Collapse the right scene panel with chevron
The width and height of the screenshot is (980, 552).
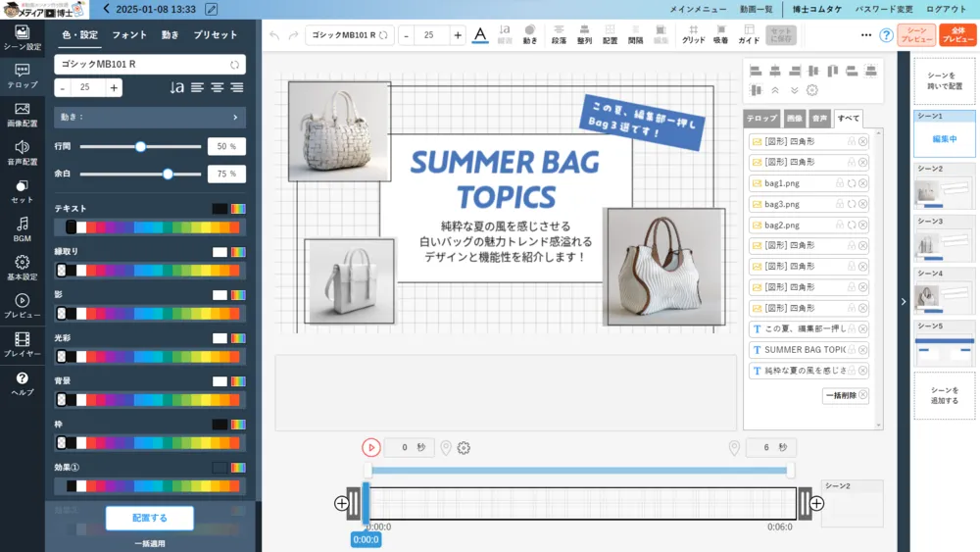(x=904, y=302)
